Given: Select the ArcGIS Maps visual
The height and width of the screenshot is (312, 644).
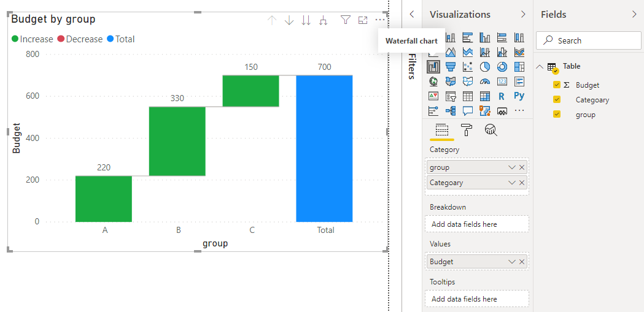Looking at the screenshot, I should pyautogui.click(x=485, y=111).
